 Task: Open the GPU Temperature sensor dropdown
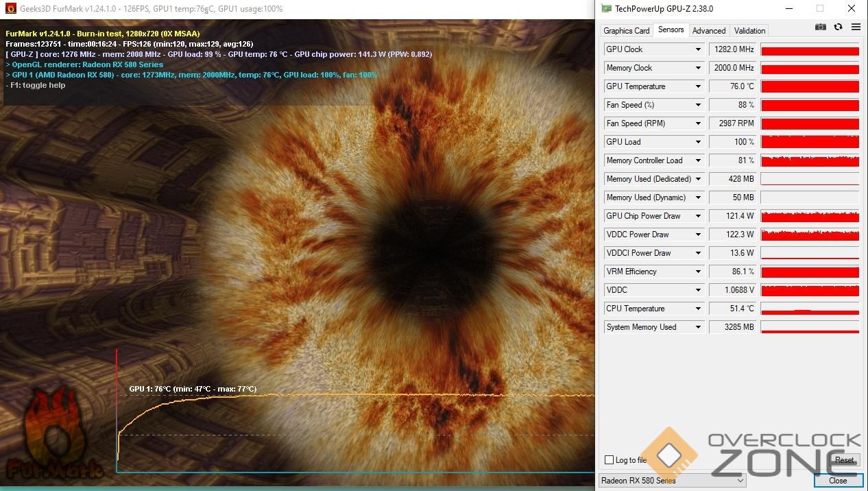click(698, 86)
